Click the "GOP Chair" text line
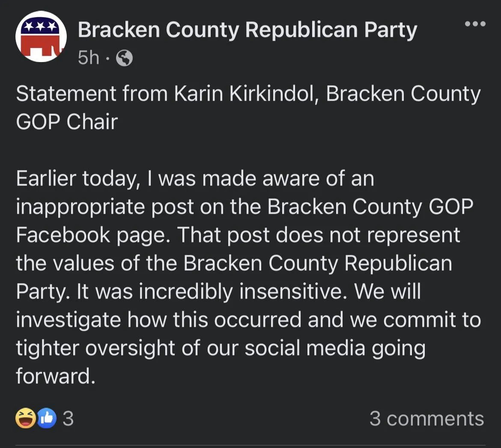This screenshot has height=448, width=501. pos(67,122)
